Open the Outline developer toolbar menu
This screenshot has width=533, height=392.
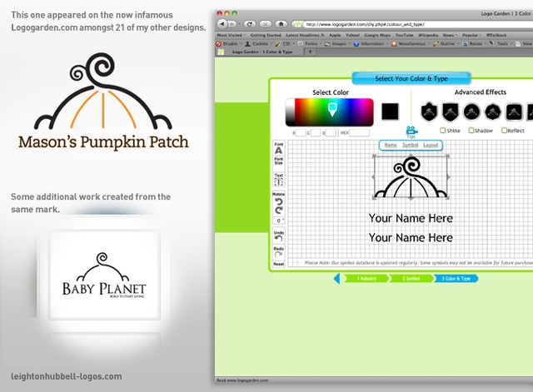pyautogui.click(x=446, y=44)
